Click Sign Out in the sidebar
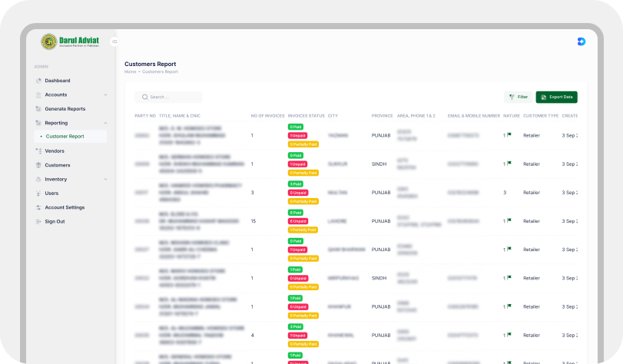This screenshot has height=364, width=623. coord(55,222)
